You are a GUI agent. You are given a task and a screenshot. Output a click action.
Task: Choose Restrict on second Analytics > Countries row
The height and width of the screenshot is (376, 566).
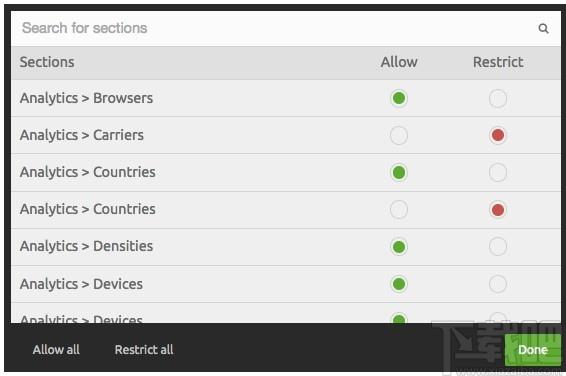pos(498,210)
